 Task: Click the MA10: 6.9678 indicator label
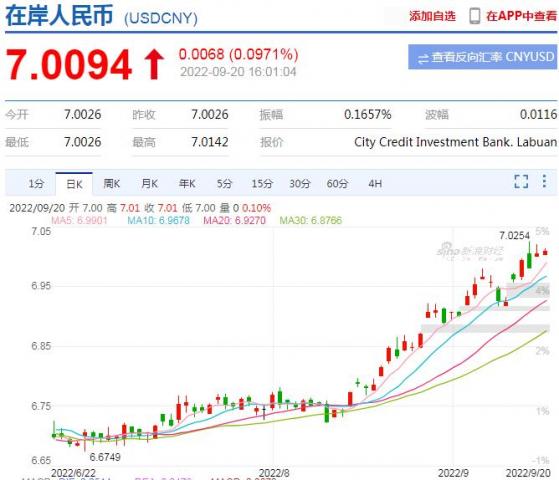[x=158, y=220]
